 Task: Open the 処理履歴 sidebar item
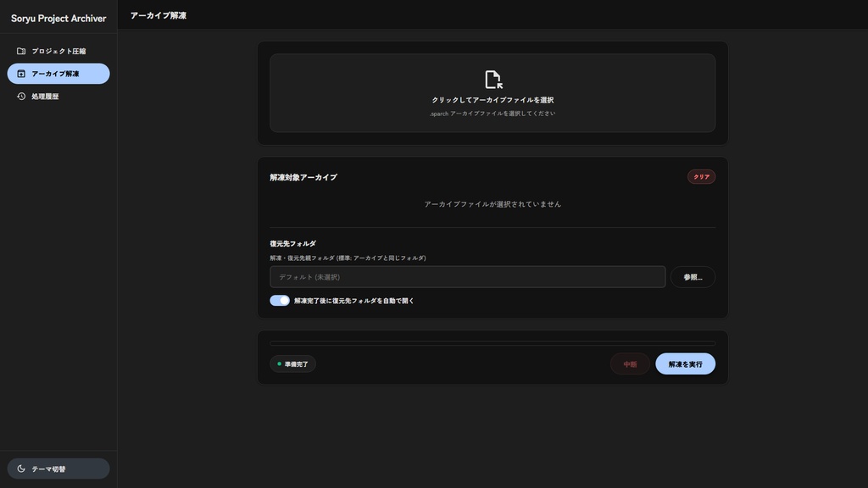point(58,97)
